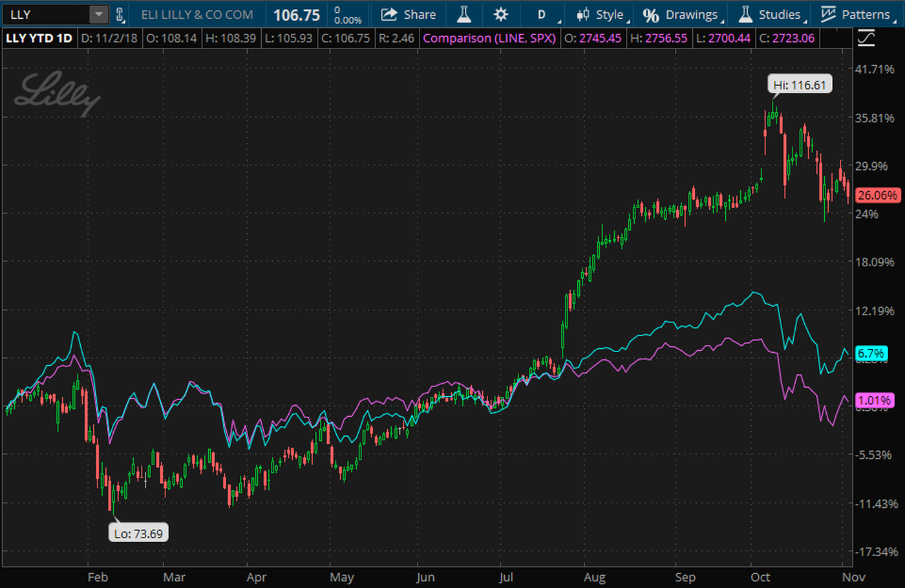Click the SPX O: 2745.45 value
The height and width of the screenshot is (588, 905).
click(x=593, y=38)
